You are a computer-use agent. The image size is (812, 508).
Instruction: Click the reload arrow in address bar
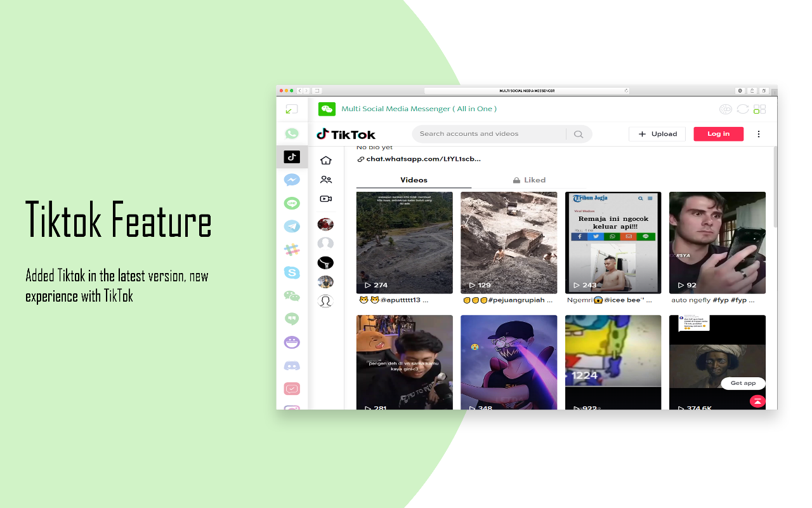coord(625,91)
